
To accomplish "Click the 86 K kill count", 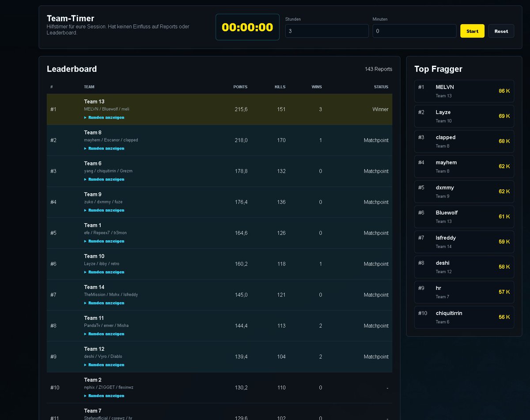I will point(504,91).
